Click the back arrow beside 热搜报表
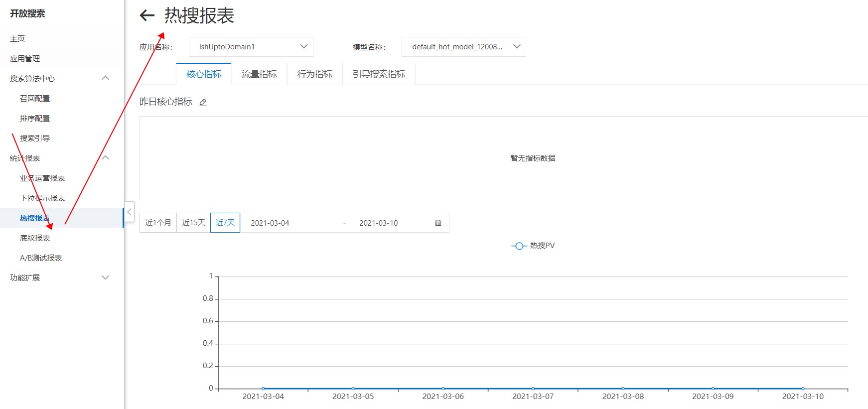Image resolution: width=868 pixels, height=409 pixels. coord(147,16)
